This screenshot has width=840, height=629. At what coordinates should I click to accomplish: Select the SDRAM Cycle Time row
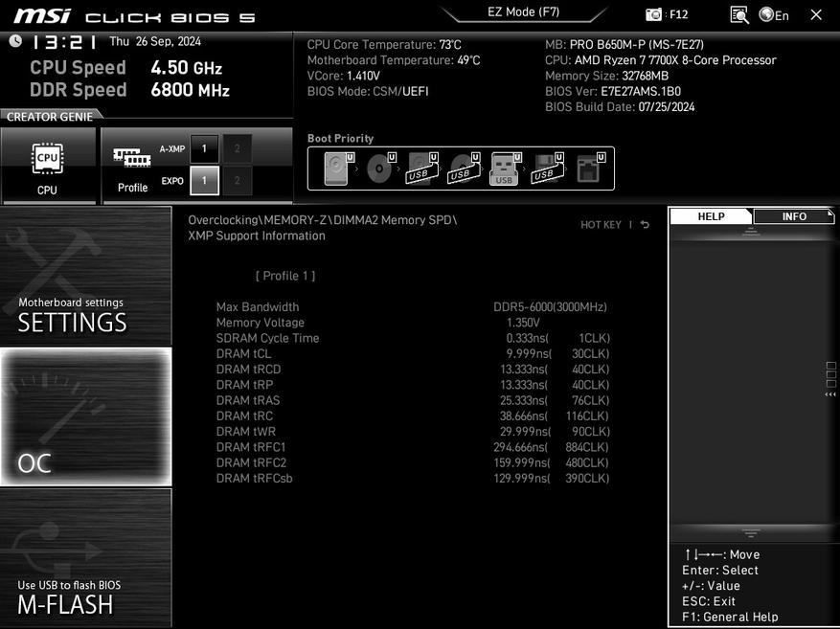point(413,338)
